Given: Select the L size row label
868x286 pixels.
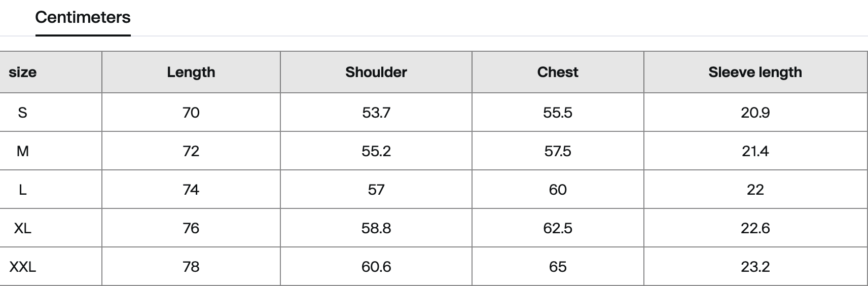Looking at the screenshot, I should pos(22,190).
